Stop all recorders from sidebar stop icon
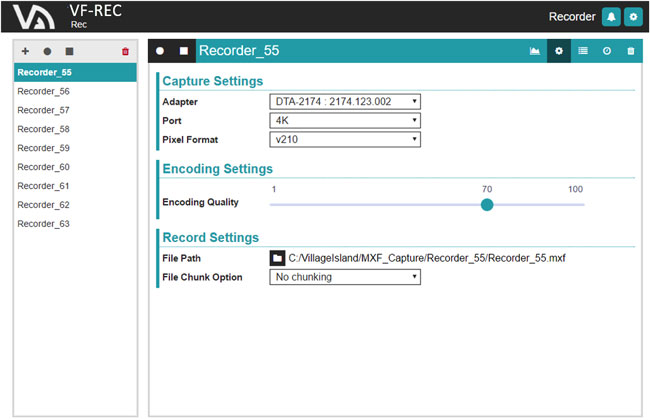Viewport: 650px width, 420px height. click(69, 51)
